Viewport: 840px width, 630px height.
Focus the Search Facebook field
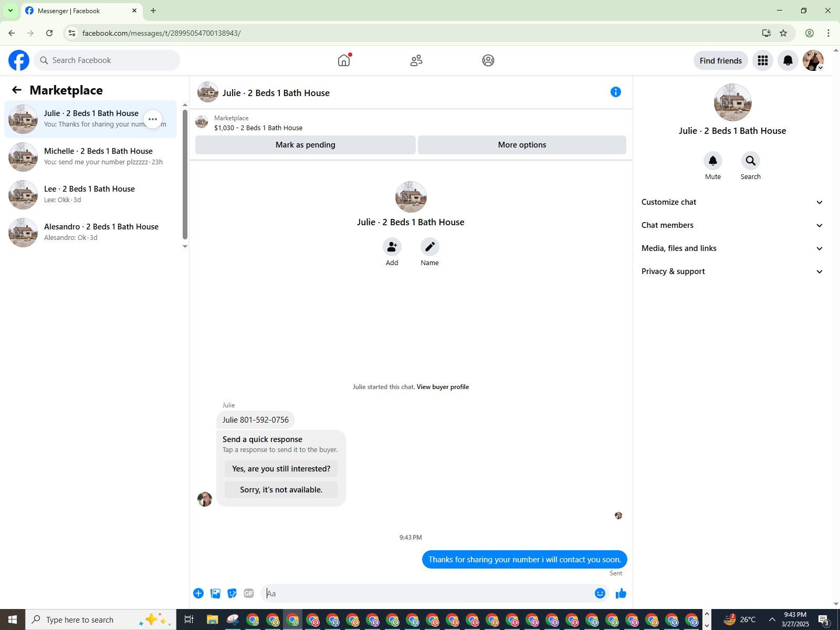(x=108, y=60)
